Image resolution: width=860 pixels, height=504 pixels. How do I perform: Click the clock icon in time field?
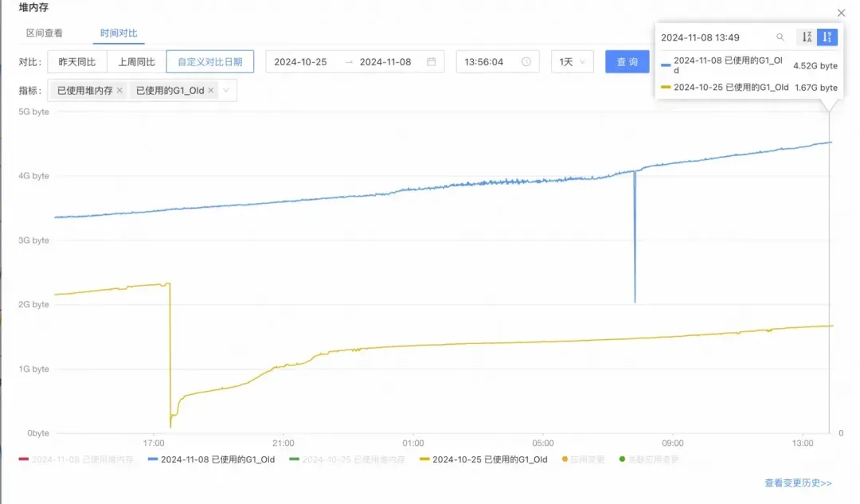[526, 62]
